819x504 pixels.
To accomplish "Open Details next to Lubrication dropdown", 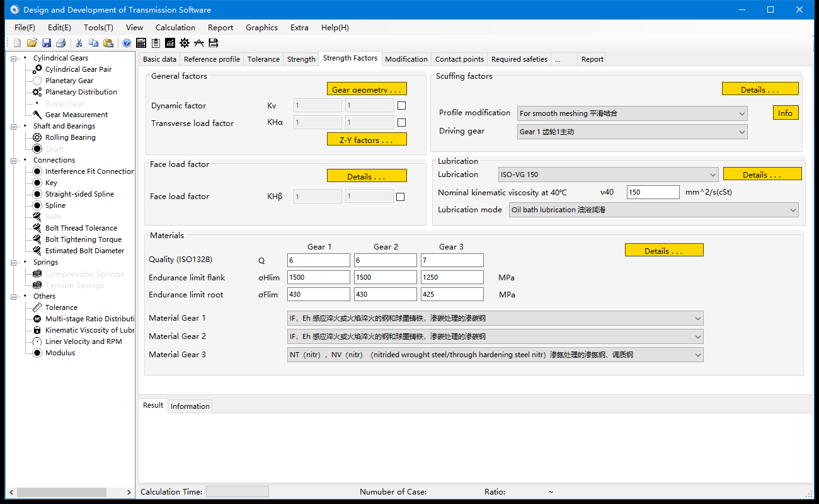I will pyautogui.click(x=762, y=175).
